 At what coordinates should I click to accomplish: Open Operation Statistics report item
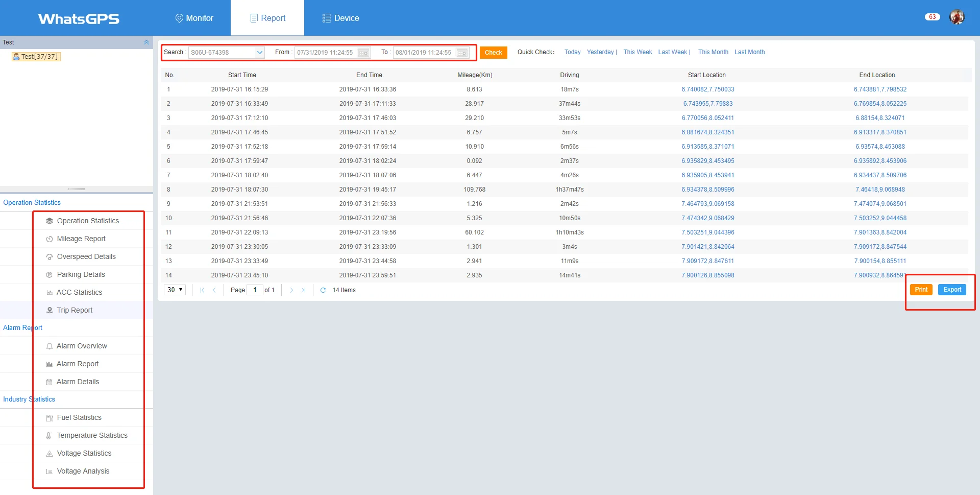click(88, 221)
